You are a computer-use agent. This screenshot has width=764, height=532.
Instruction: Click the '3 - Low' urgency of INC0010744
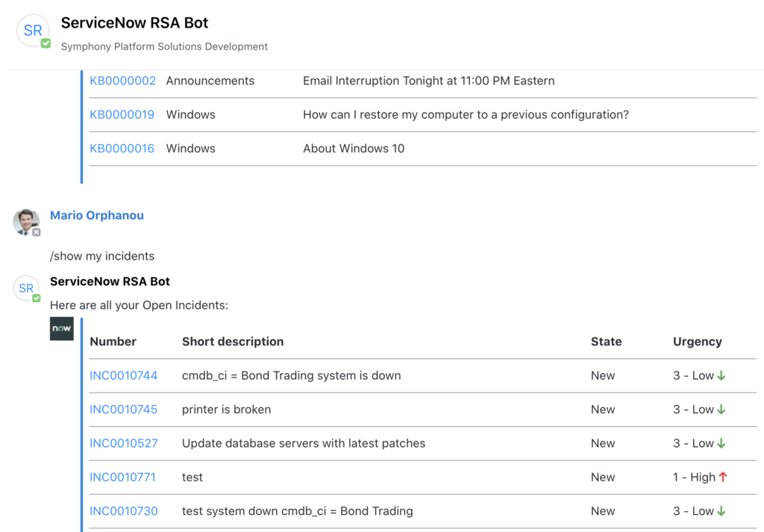tap(699, 375)
